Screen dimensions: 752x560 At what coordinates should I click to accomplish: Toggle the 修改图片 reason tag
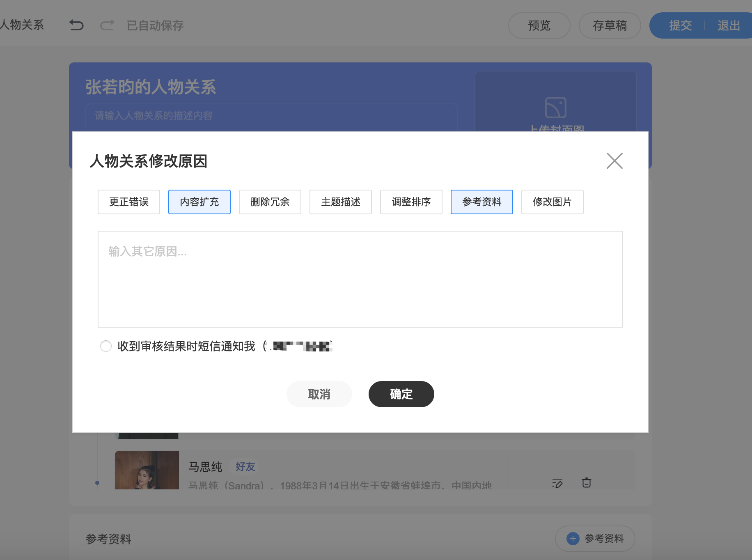[553, 202]
